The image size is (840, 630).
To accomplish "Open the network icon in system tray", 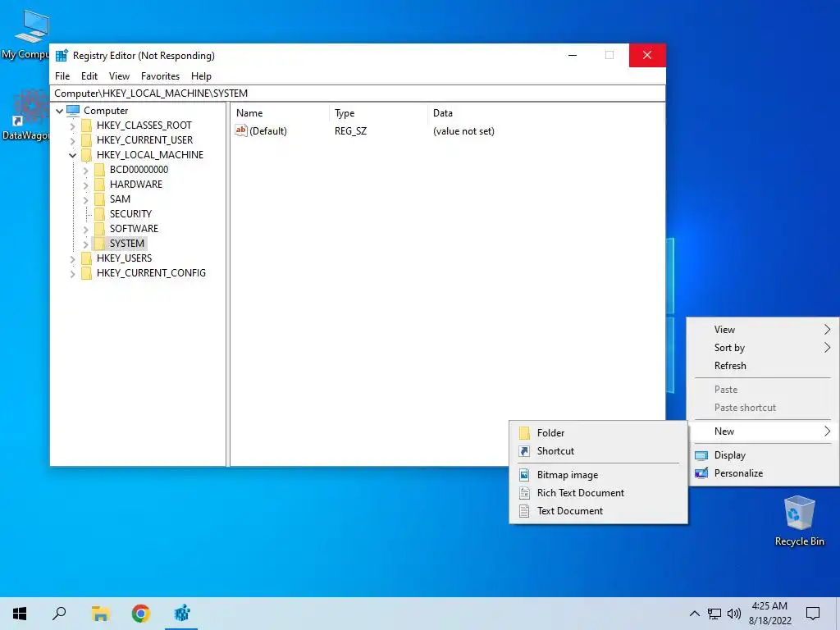I will click(x=714, y=614).
